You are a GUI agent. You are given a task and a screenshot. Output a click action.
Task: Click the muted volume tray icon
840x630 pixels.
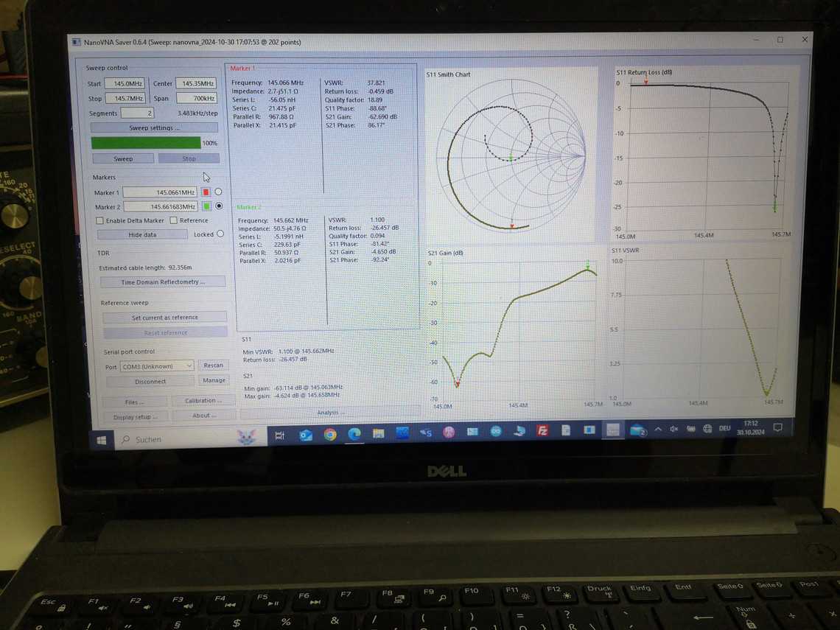pos(674,429)
